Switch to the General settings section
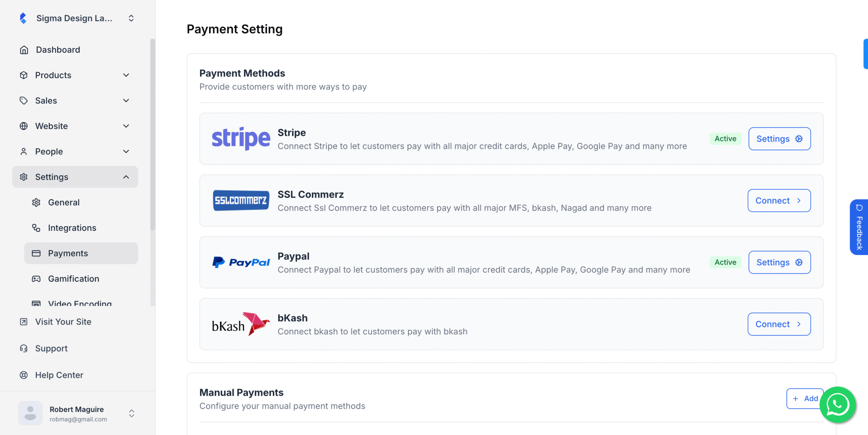 [x=64, y=202]
